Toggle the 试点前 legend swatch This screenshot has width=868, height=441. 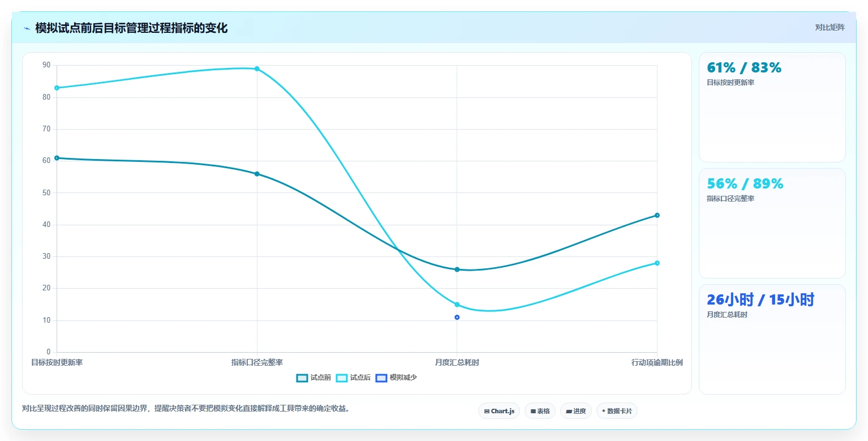click(x=302, y=378)
